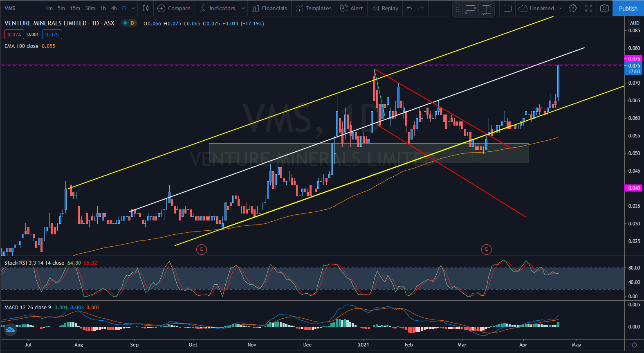This screenshot has height=353, width=644.
Task: Click the 0.075 magenta price label on the price axis
Action: [634, 59]
